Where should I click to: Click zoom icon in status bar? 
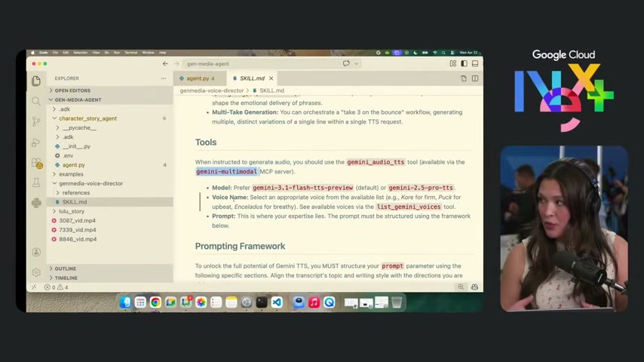(x=461, y=287)
